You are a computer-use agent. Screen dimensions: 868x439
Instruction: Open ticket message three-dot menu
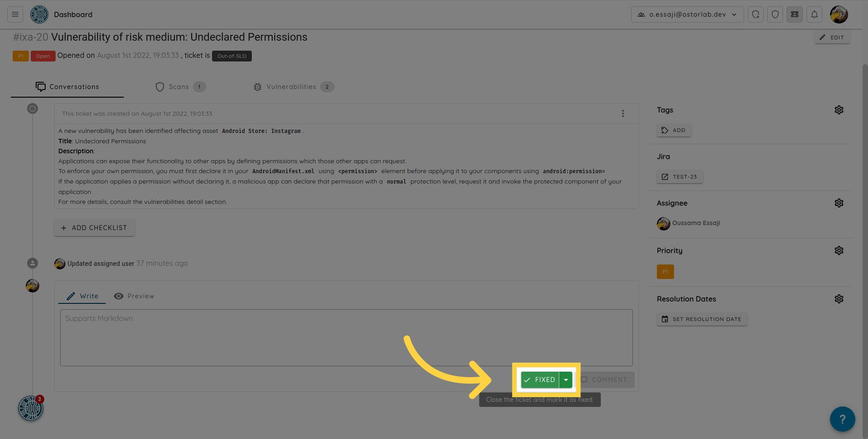pos(623,113)
